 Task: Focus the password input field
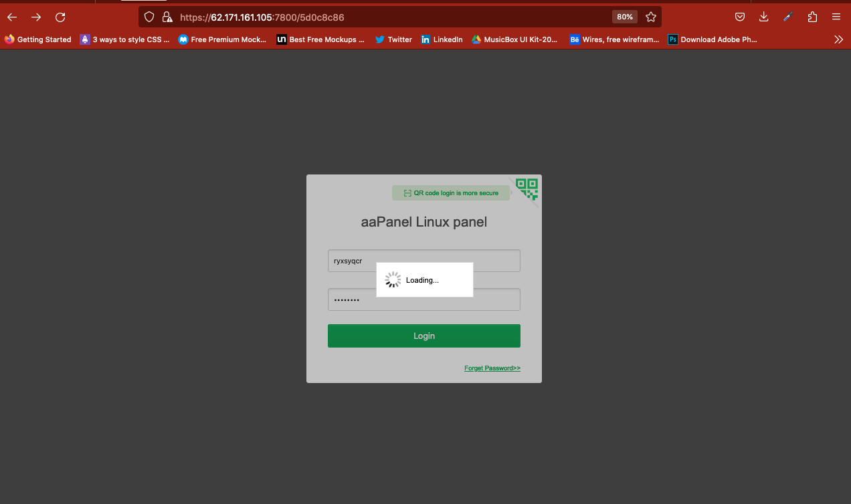(x=424, y=299)
